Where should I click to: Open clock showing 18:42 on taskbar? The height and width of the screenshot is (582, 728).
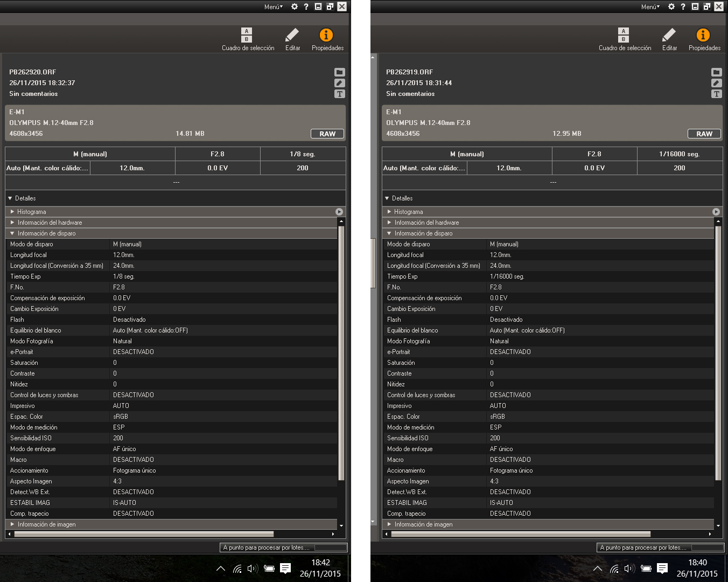(x=320, y=568)
